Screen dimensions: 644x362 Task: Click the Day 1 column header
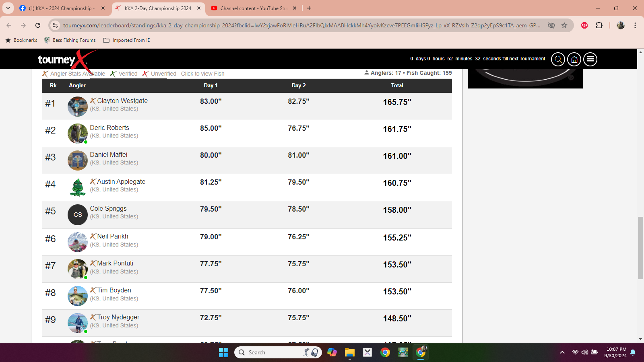[x=211, y=85]
